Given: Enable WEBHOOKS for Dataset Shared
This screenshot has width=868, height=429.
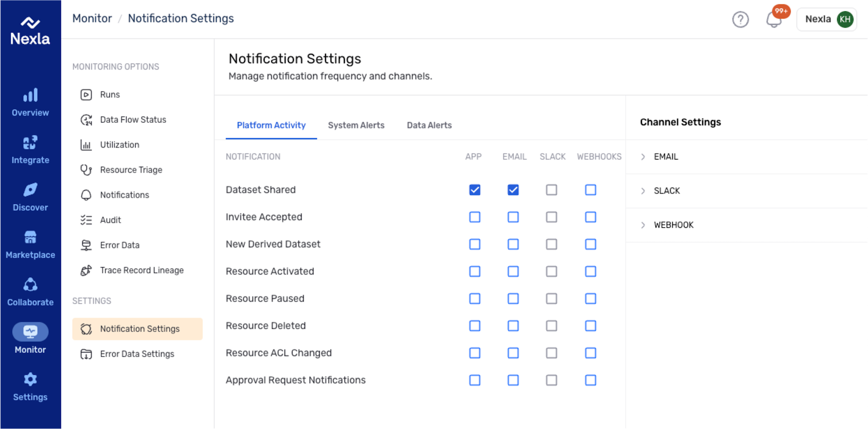Looking at the screenshot, I should [590, 190].
